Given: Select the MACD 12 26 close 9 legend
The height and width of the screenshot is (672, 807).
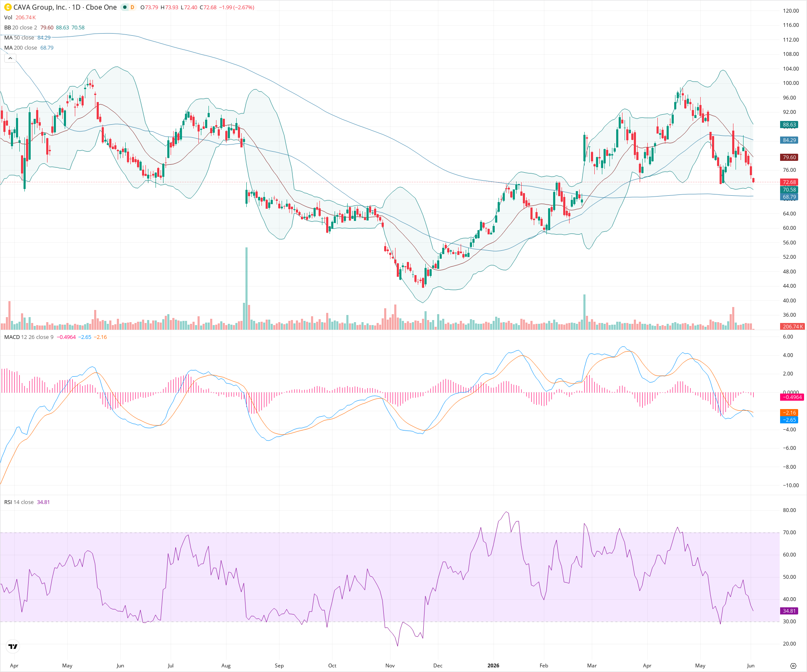Looking at the screenshot, I should pyautogui.click(x=29, y=337).
